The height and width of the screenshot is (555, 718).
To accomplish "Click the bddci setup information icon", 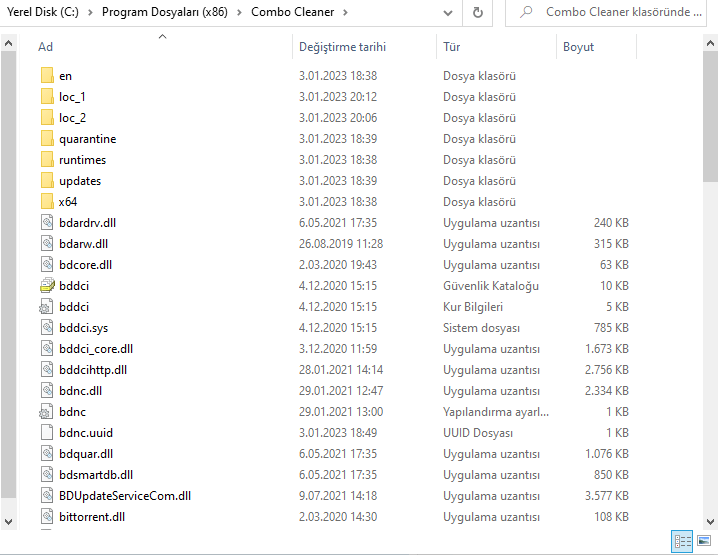I will point(47,307).
